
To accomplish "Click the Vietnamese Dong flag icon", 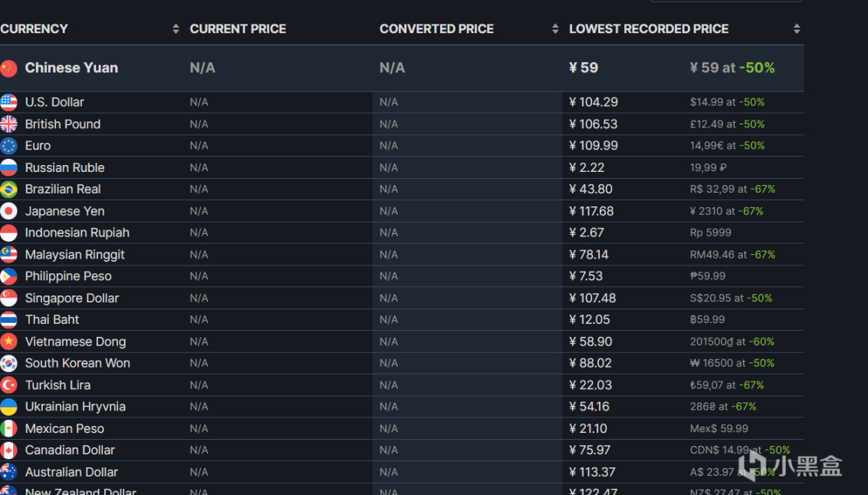I will click(8, 342).
